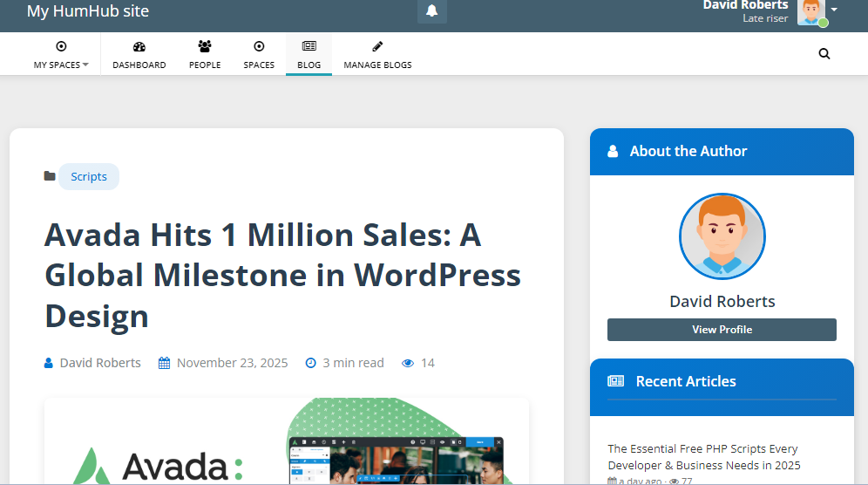Click the 3 min read text
The height and width of the screenshot is (485, 868).
pyautogui.click(x=353, y=363)
